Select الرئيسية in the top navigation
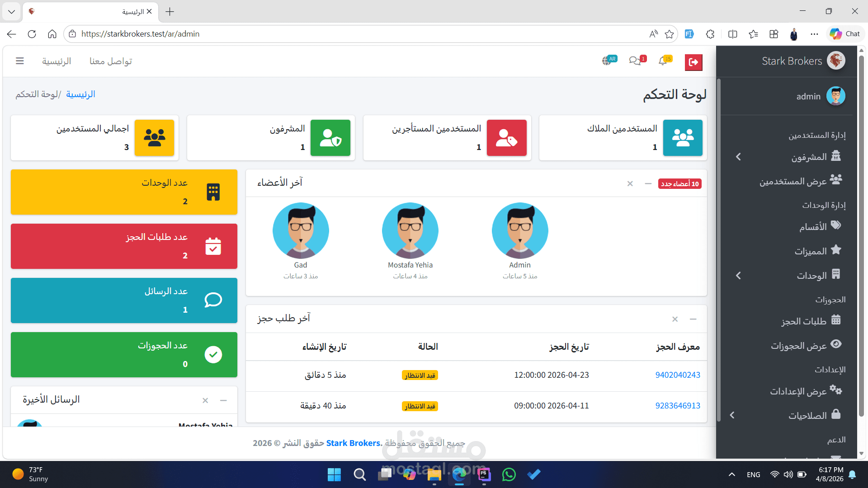 click(x=56, y=61)
